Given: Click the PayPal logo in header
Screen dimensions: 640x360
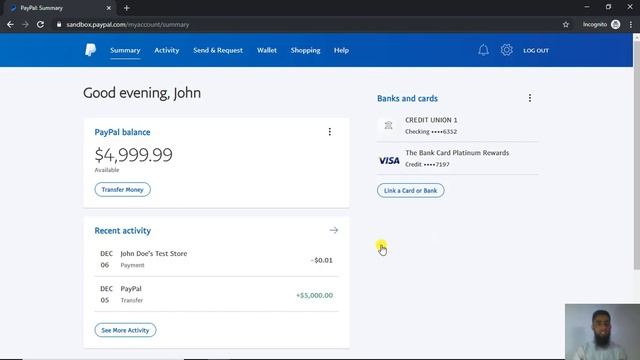Looking at the screenshot, I should pos(90,50).
